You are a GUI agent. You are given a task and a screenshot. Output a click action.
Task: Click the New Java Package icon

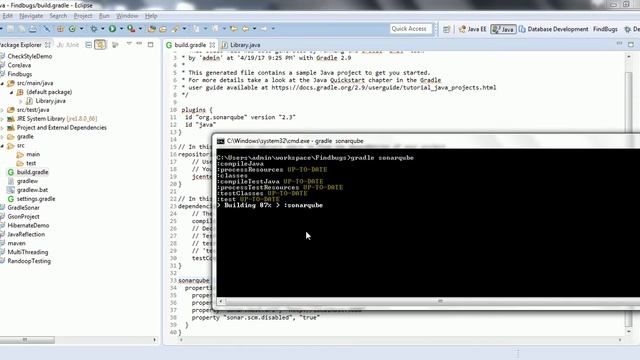click(60, 29)
